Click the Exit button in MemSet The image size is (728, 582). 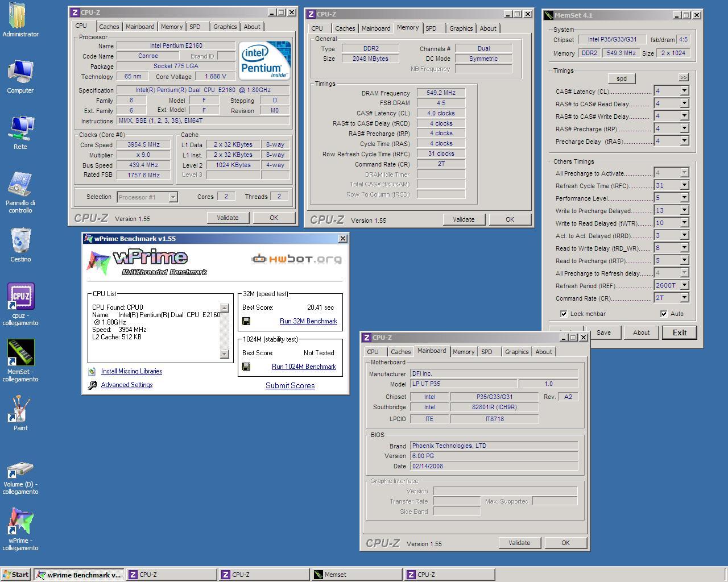[680, 332]
